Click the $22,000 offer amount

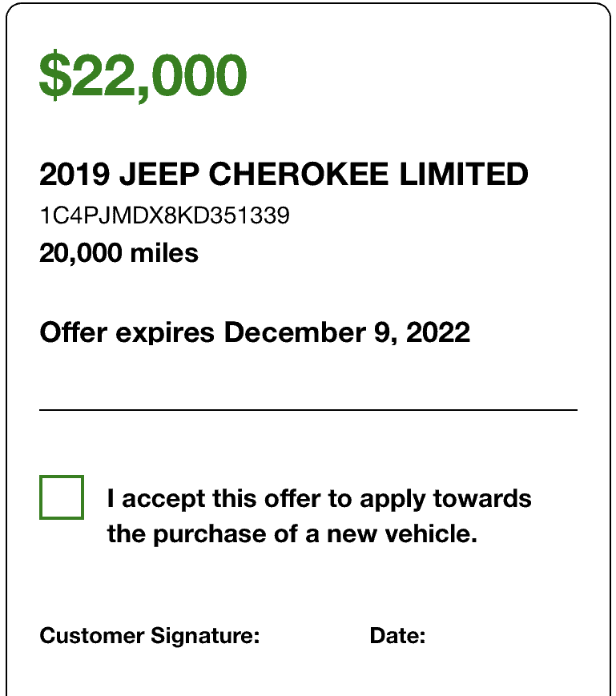click(x=143, y=75)
